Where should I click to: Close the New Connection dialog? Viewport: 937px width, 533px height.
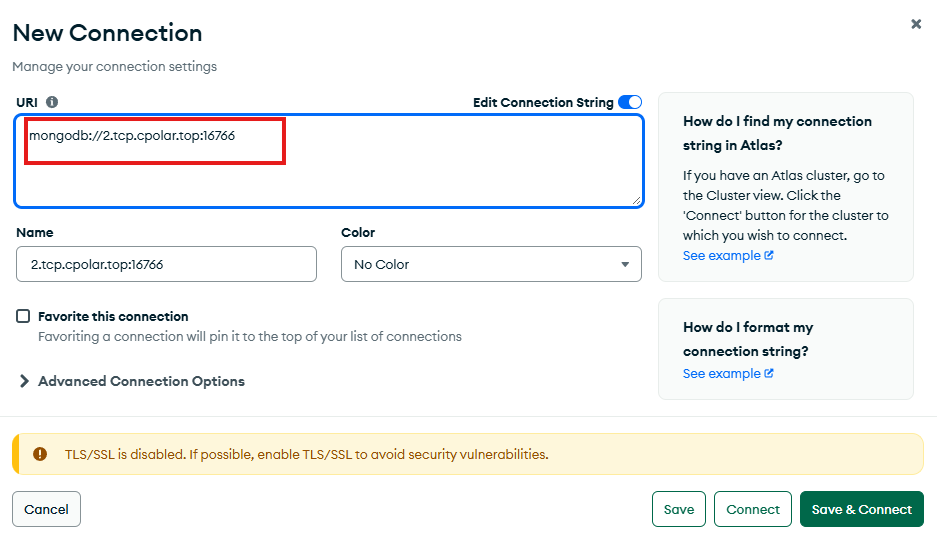point(916,24)
